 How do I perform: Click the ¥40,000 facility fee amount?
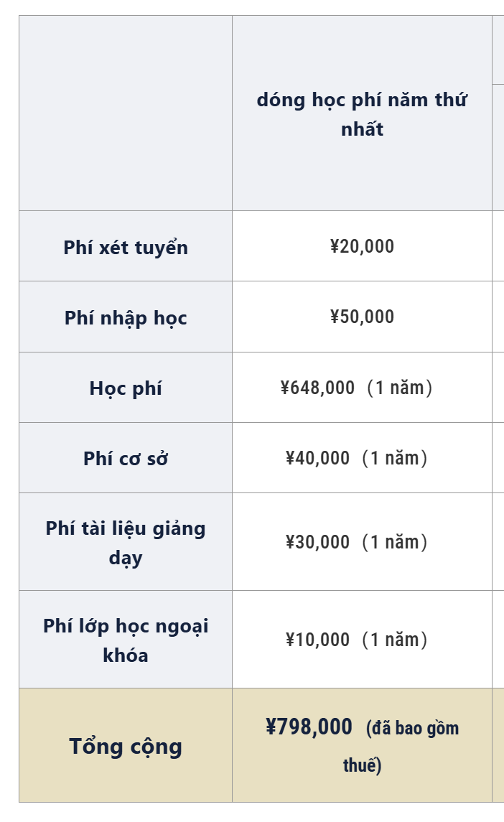click(317, 458)
